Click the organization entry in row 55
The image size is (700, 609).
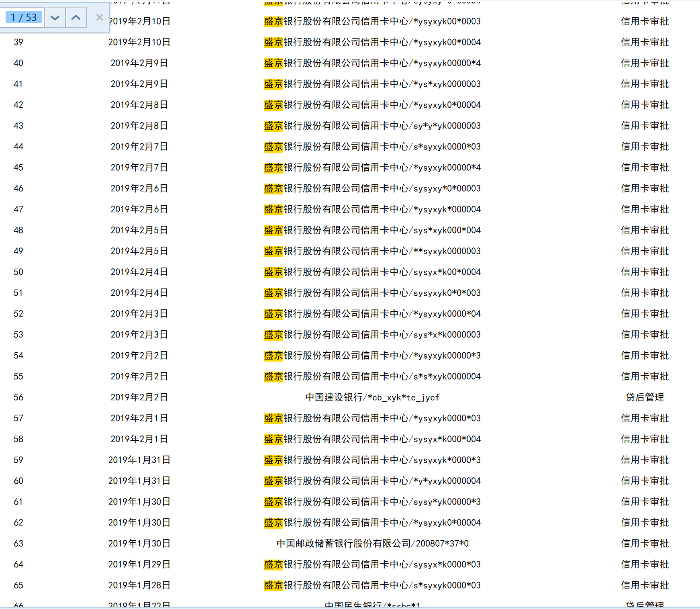pyautogui.click(x=372, y=376)
